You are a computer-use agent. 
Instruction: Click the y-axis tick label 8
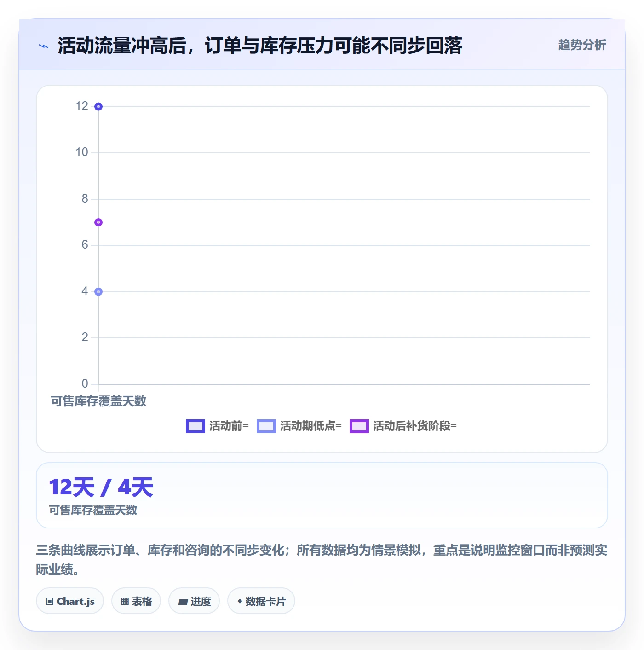point(85,199)
